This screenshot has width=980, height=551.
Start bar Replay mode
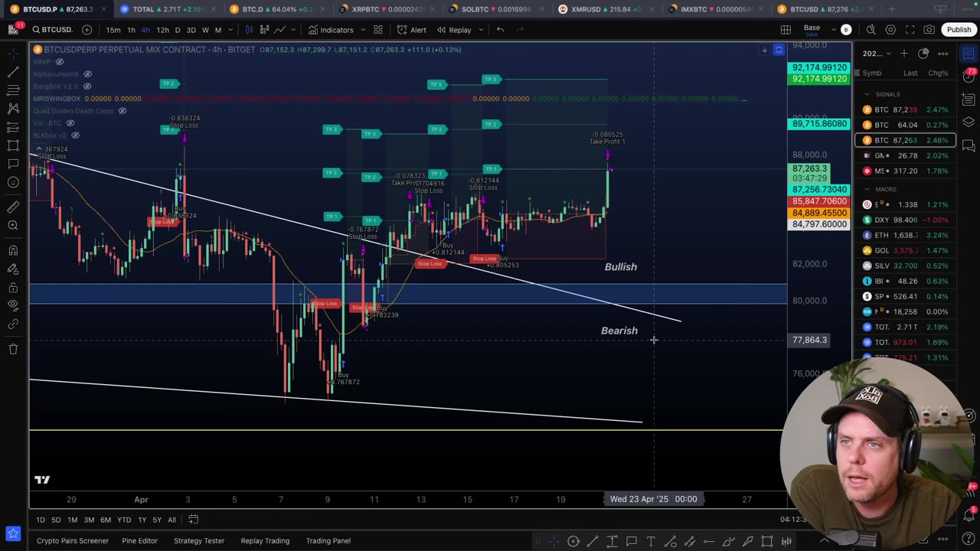(454, 30)
